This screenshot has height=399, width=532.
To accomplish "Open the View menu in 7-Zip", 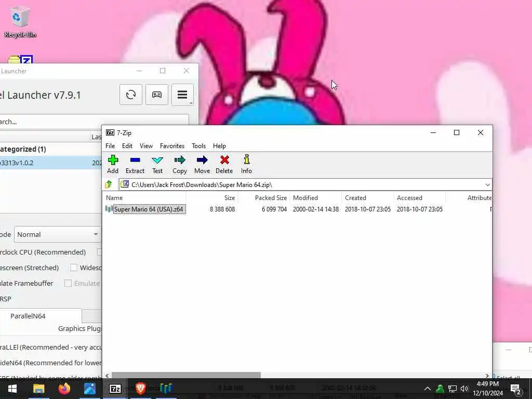I will tap(146, 146).
